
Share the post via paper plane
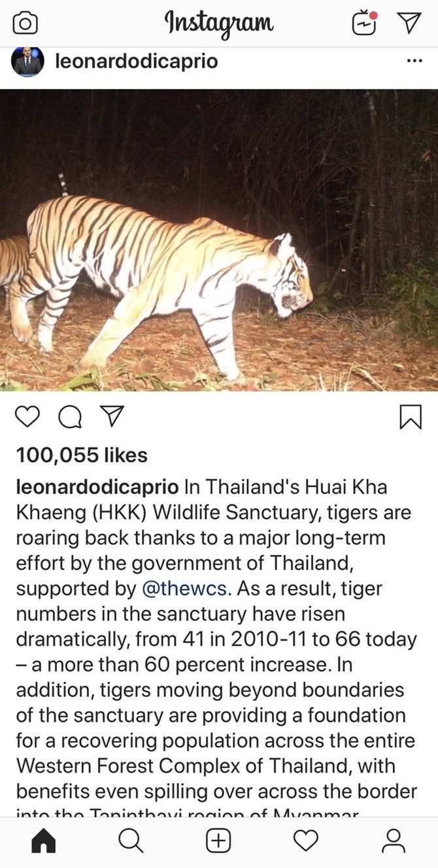pyautogui.click(x=111, y=416)
